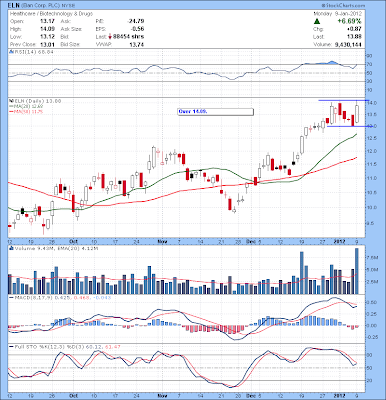This screenshot has height=400, width=386.
Task: Click the red MA(50) legend entry
Action: pyautogui.click(x=26, y=112)
